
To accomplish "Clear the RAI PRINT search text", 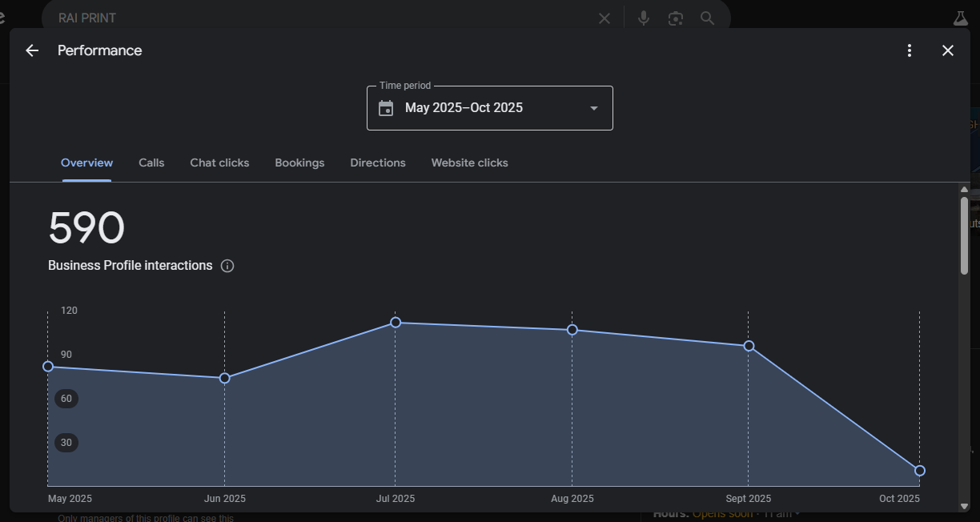I will click(x=604, y=18).
